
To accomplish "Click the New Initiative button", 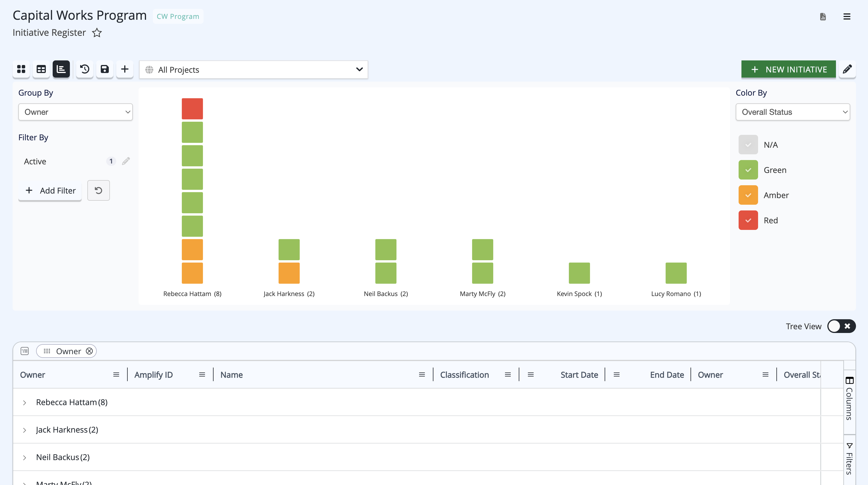I will [788, 69].
